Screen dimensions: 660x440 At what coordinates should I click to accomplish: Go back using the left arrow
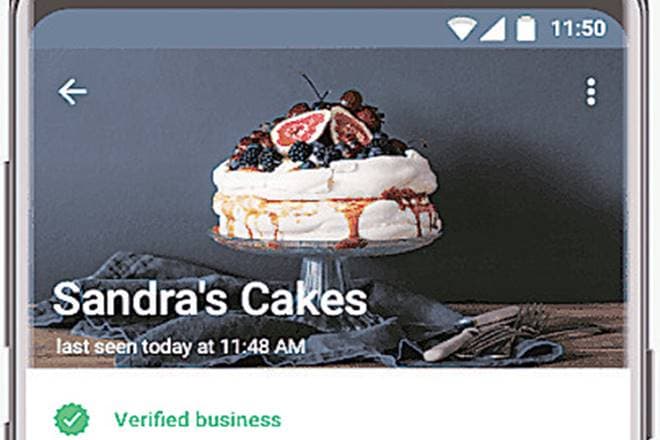tap(72, 91)
